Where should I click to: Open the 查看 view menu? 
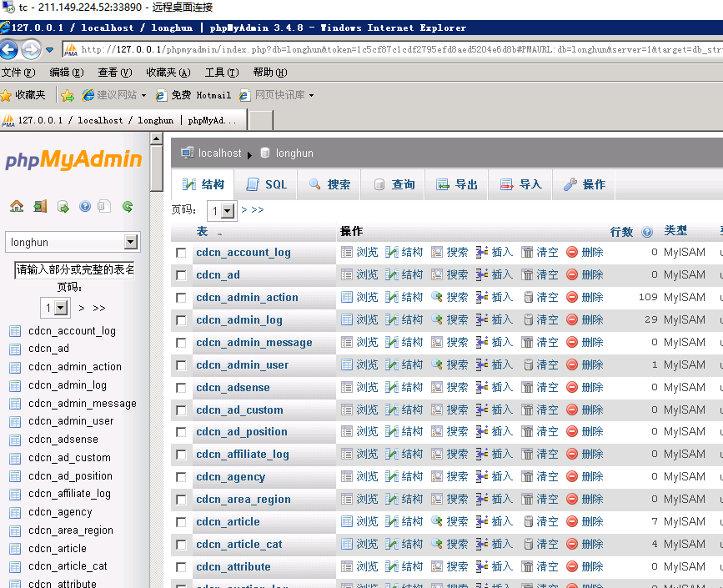(x=114, y=73)
